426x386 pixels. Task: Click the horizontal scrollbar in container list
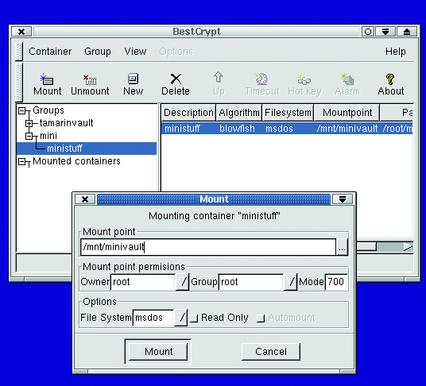(385, 247)
